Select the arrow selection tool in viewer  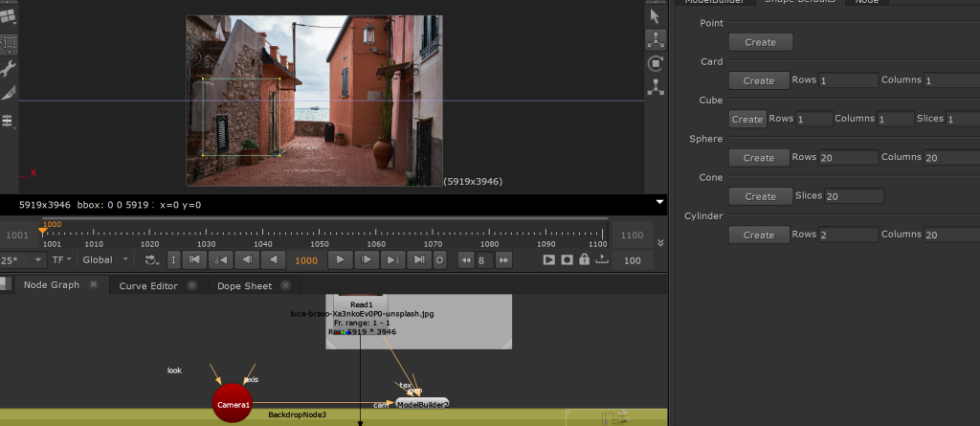coord(656,15)
